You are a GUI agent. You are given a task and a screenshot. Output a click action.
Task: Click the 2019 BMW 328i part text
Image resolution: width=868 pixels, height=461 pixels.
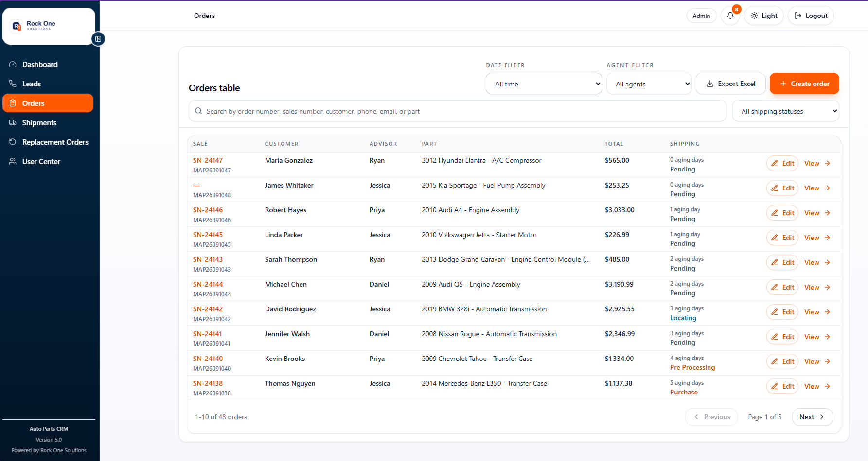(x=484, y=309)
